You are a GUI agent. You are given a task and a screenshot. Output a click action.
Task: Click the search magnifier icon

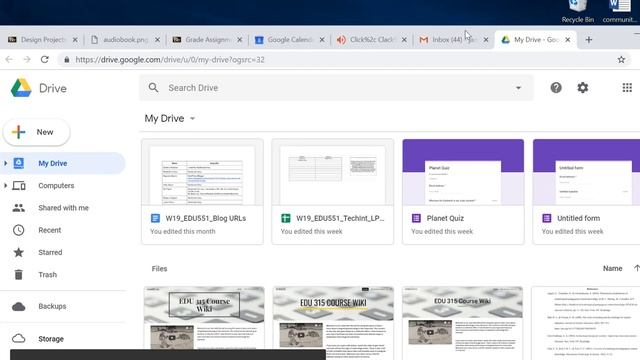(x=153, y=88)
